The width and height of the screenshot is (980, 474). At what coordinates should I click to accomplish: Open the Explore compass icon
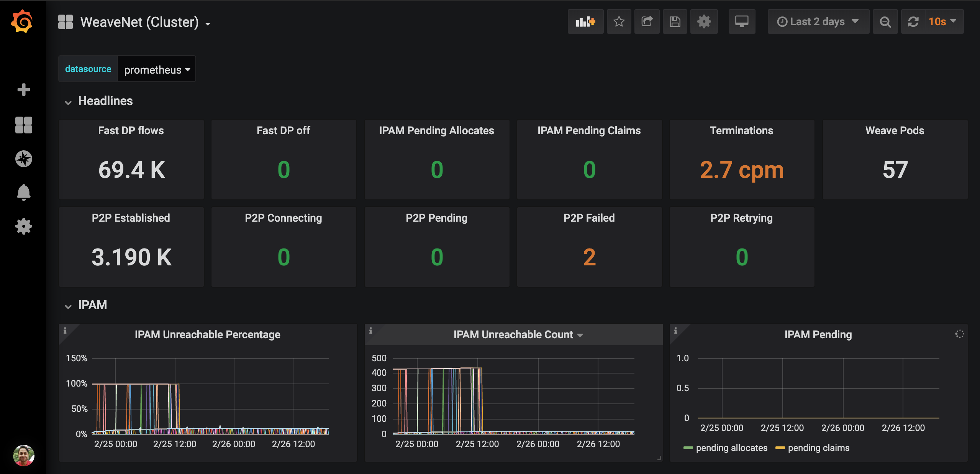pyautogui.click(x=23, y=159)
